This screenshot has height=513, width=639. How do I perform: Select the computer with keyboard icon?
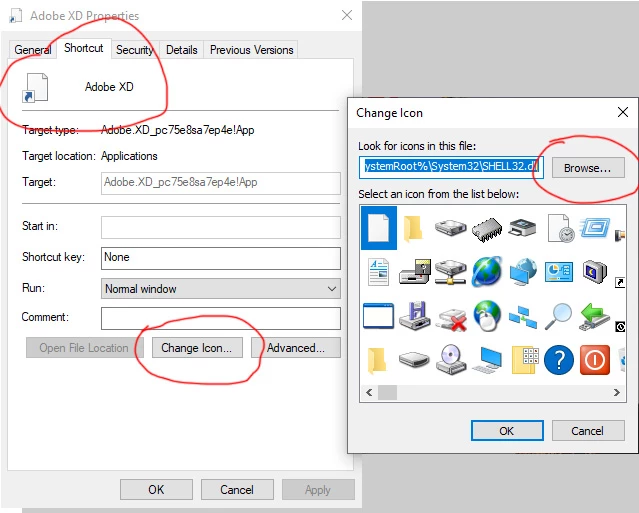point(487,359)
